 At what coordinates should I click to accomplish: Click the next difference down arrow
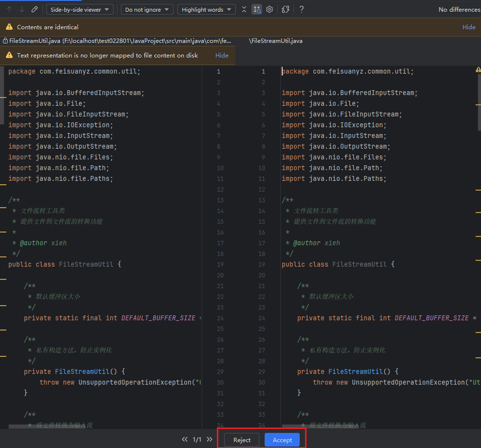(21, 9)
